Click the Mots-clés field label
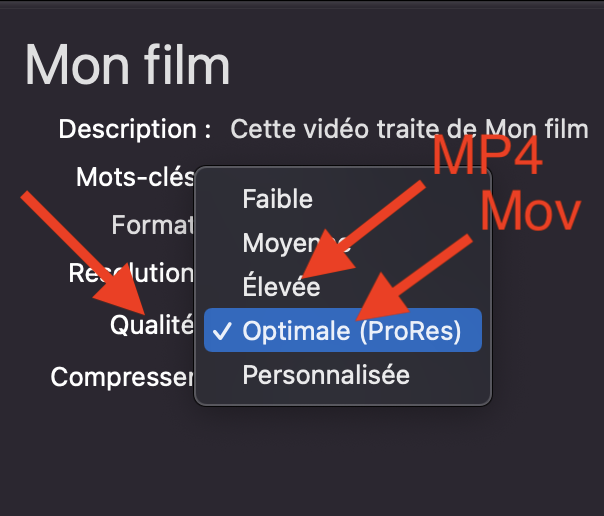The height and width of the screenshot is (516, 604). click(135, 177)
